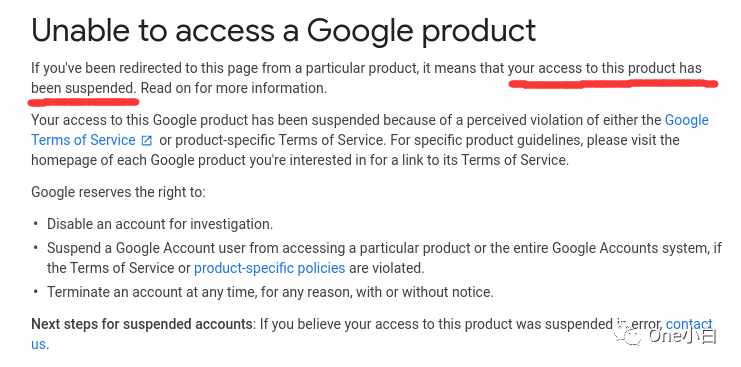Viewport: 741px width, 367px height.
Task: Click the "Disable an account for investigation." item
Action: pos(160,224)
